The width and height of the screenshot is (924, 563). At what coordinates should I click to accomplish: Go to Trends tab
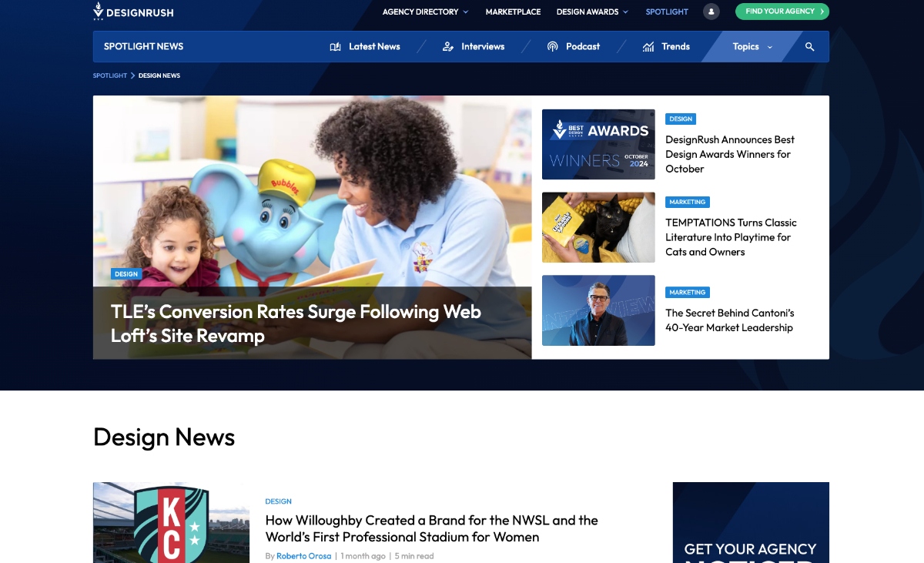666,47
